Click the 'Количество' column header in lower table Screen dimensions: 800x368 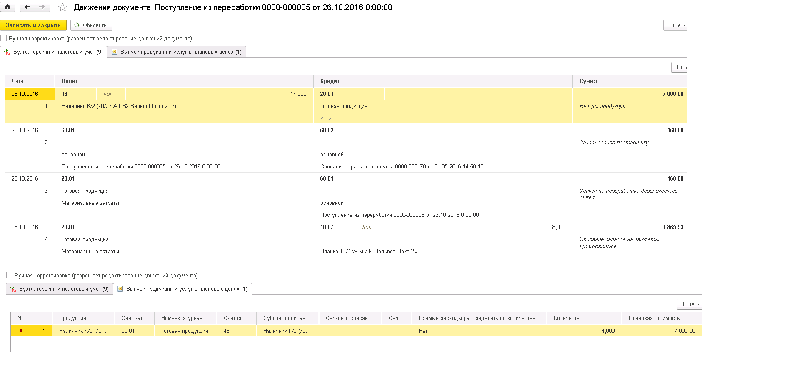click(583, 318)
